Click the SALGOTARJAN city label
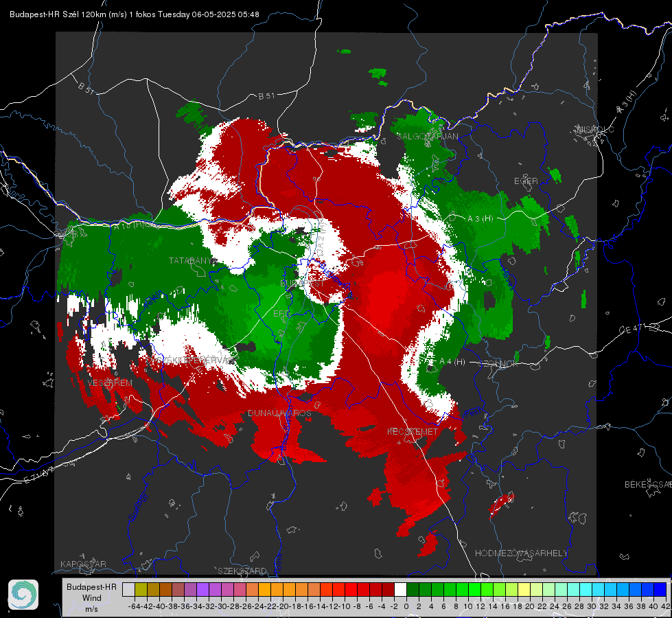Viewport: 672px width, 618px height. coord(427,137)
